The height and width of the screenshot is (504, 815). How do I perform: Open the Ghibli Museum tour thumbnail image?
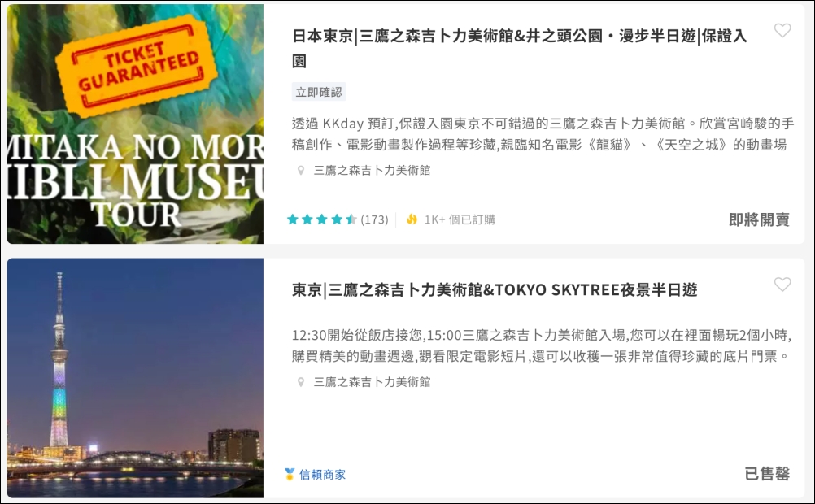[135, 124]
